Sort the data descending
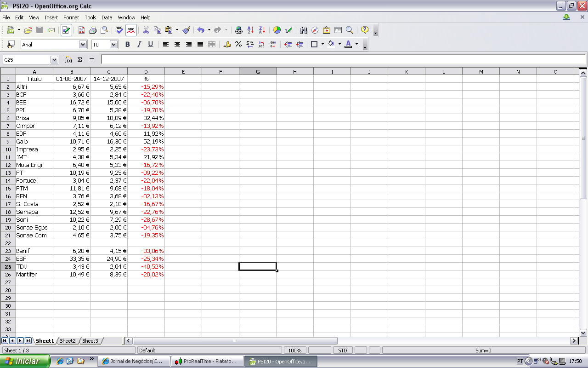The image size is (588, 368). 262,30
